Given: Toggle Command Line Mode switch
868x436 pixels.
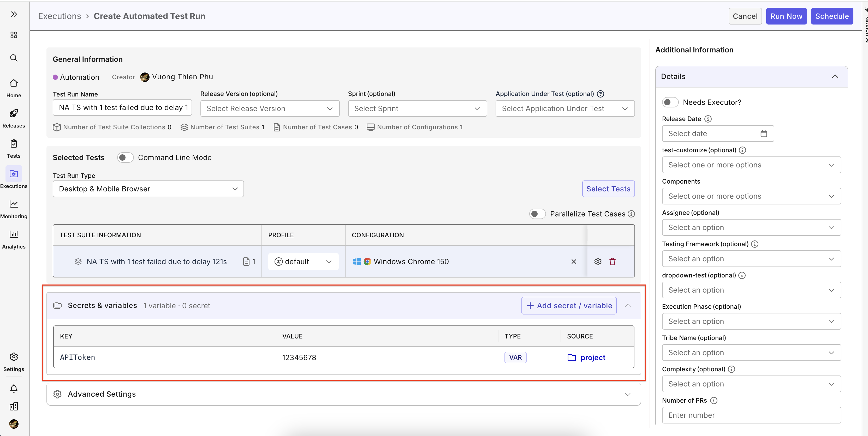Looking at the screenshot, I should 125,158.
